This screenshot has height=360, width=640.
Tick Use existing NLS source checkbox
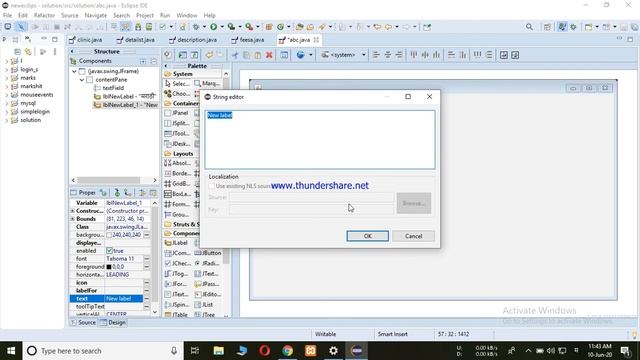212,186
